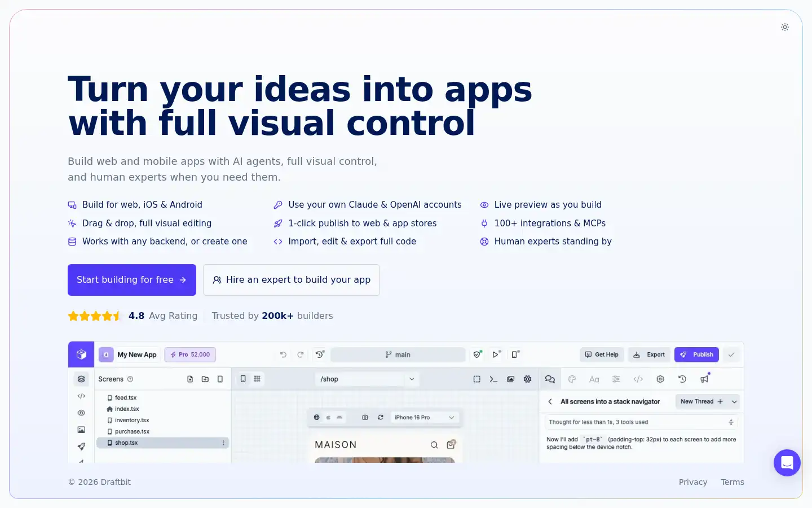Screen dimensions: 812x508
Task: Click the undo arrow in editor toolbar
Action: pos(283,354)
